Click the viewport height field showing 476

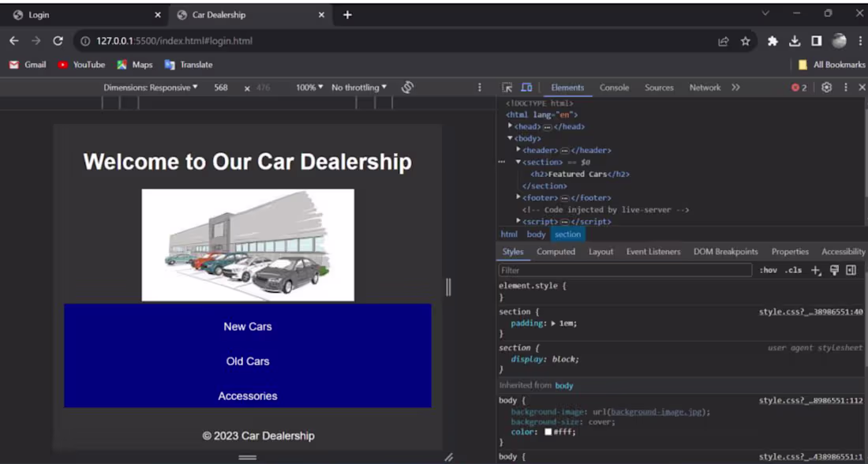(264, 88)
